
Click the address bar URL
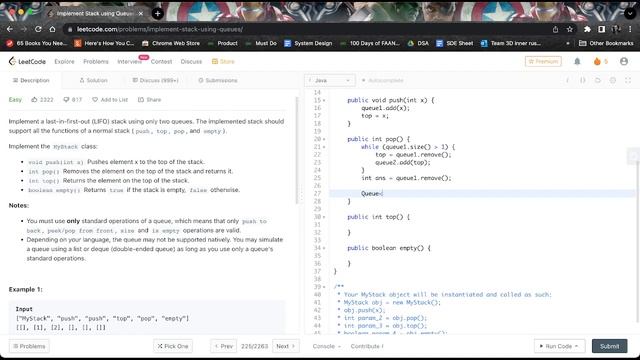pyautogui.click(x=160, y=29)
